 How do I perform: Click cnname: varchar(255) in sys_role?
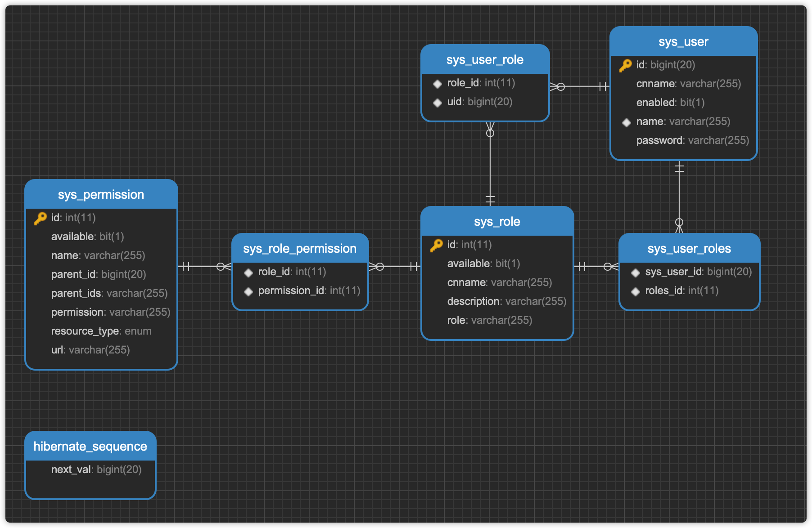coord(500,282)
